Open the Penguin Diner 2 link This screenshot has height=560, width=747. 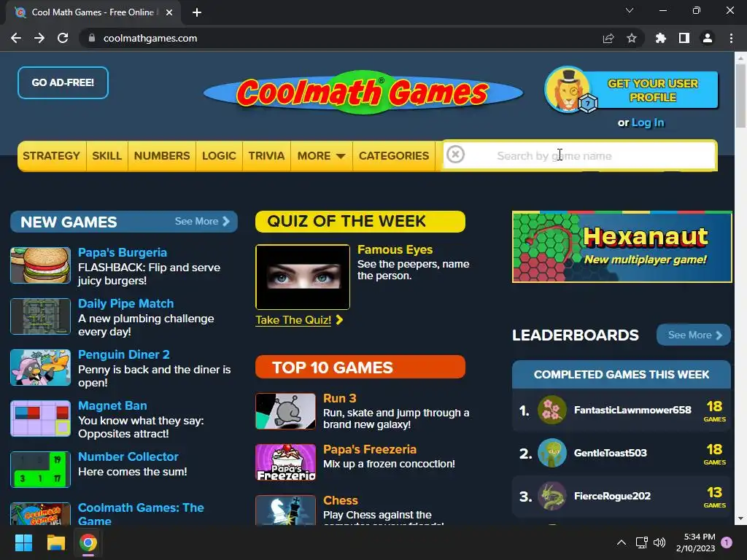[x=124, y=354]
